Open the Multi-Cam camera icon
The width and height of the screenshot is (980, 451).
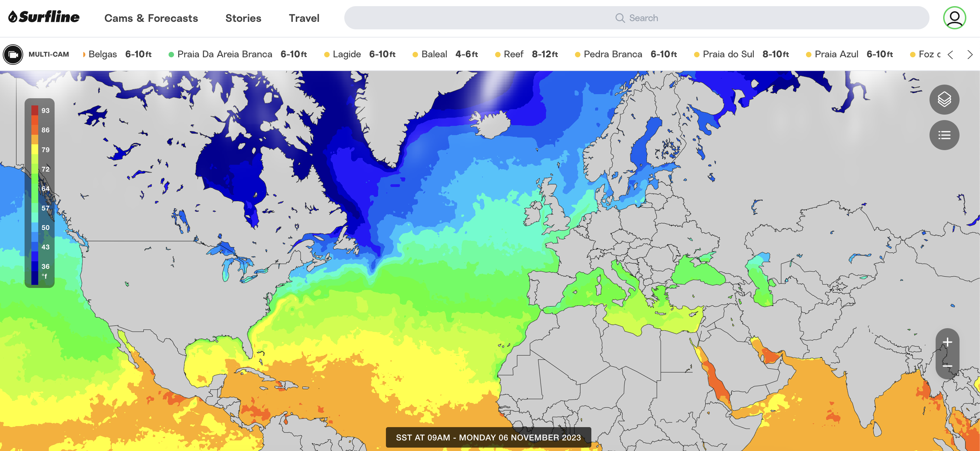pyautogui.click(x=13, y=54)
